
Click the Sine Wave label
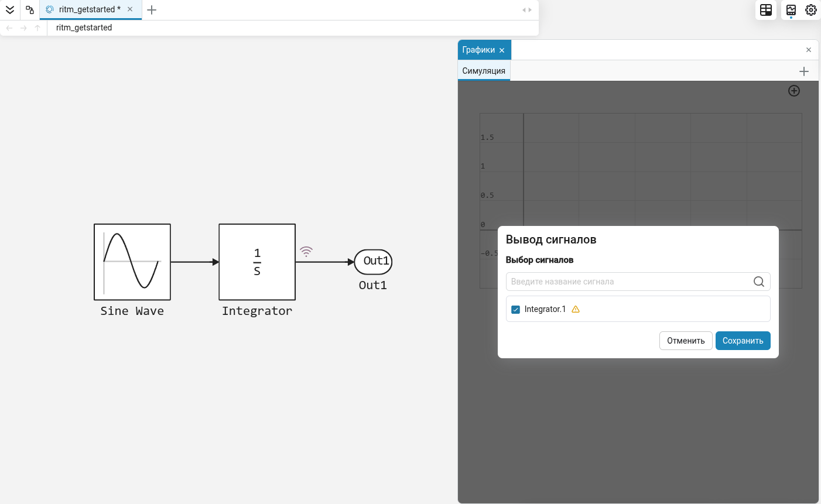tap(132, 311)
